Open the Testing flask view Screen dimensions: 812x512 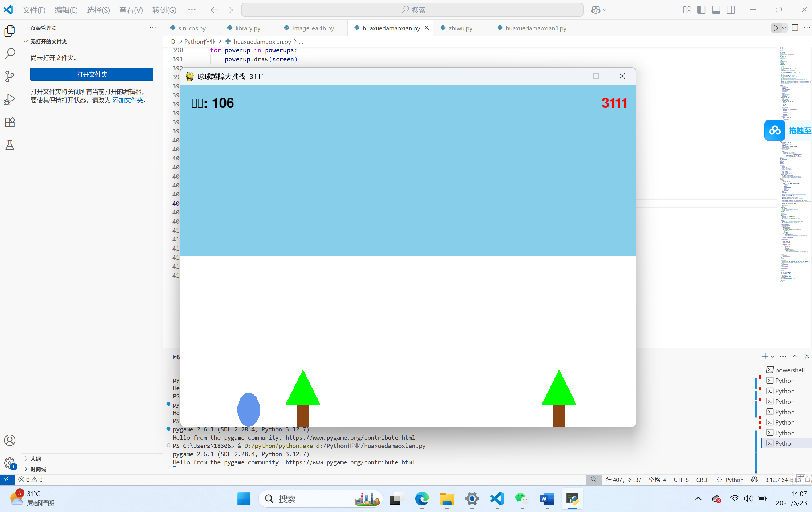pos(10,145)
